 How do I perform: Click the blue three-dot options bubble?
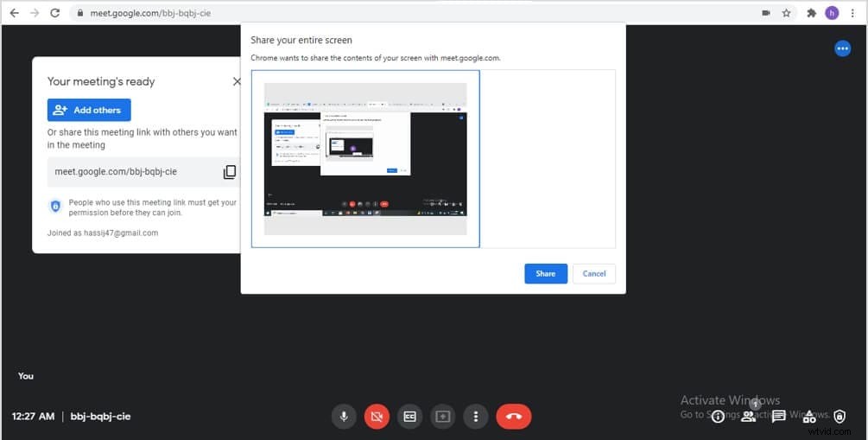(843, 48)
